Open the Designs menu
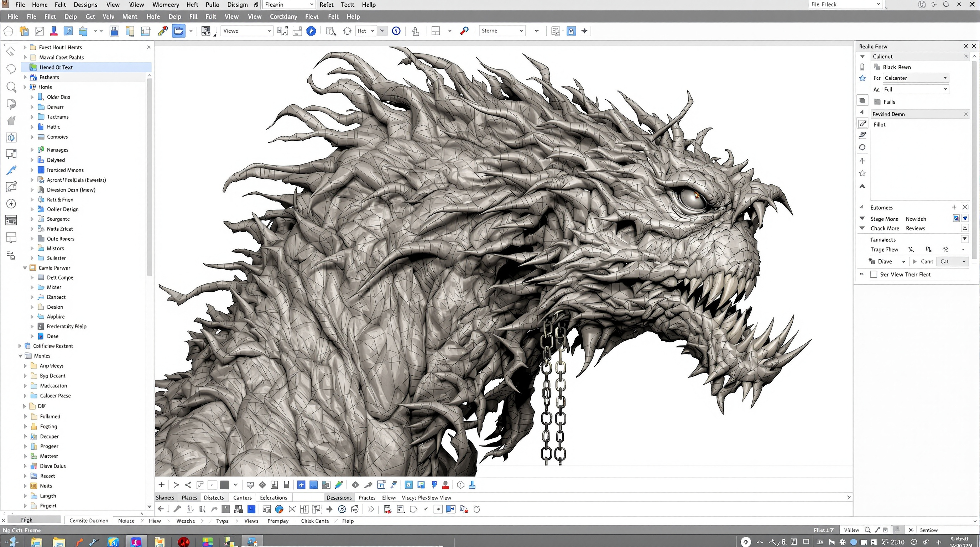Viewport: 980px width, 547px height. click(85, 5)
